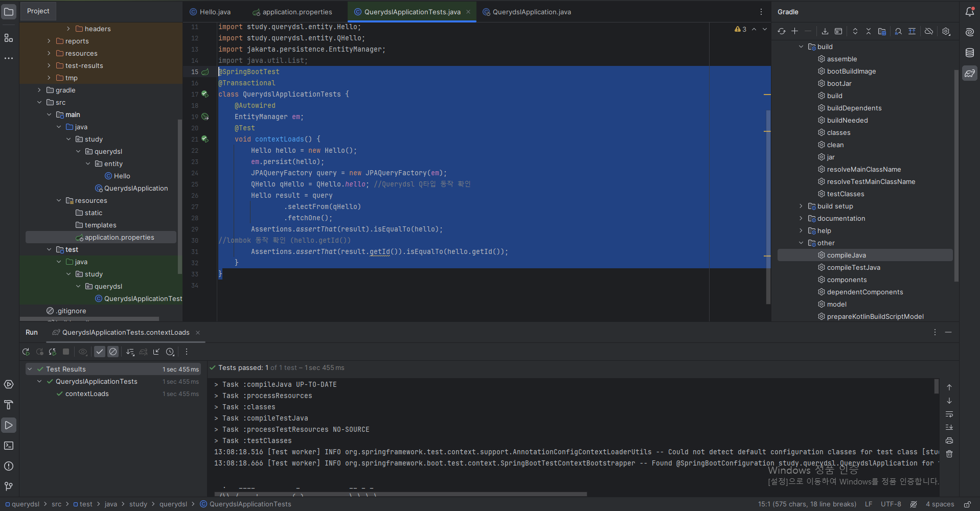Open the More tool windows ellipsis on the left sidebar
980x511 pixels.
click(x=9, y=58)
